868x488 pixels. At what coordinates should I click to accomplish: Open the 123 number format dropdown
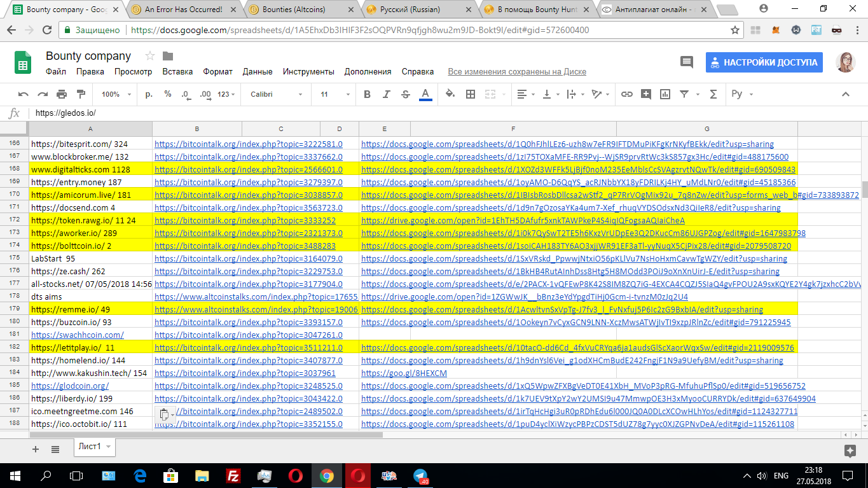coord(226,94)
